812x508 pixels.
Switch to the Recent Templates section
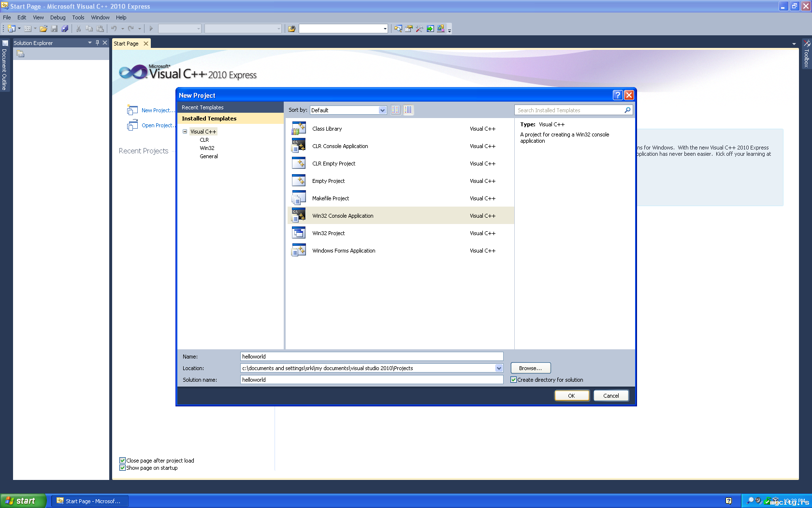(231, 107)
